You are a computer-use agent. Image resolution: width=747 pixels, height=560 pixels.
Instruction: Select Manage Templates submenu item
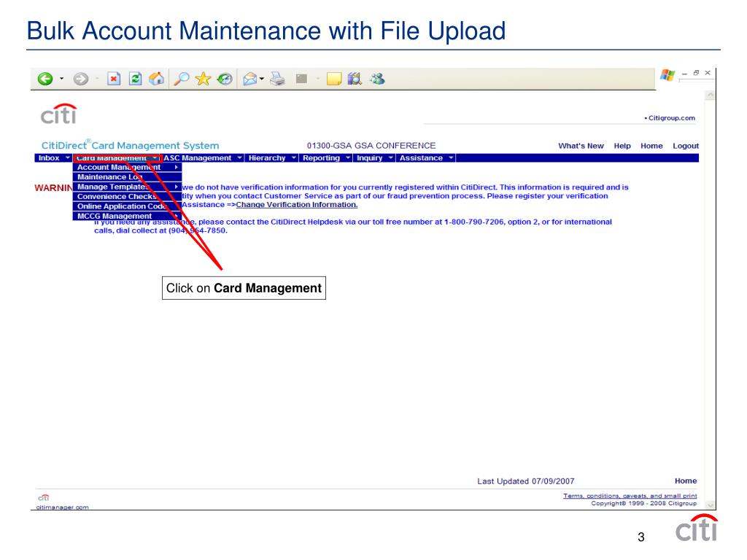[127, 187]
